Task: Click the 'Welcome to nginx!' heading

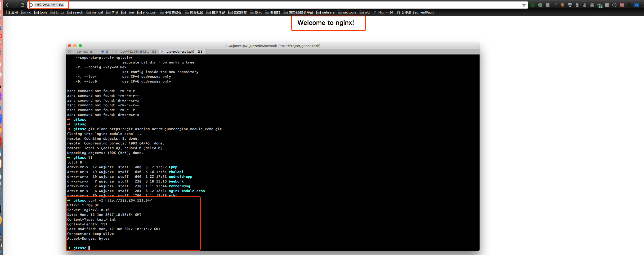Action: pyautogui.click(x=326, y=23)
